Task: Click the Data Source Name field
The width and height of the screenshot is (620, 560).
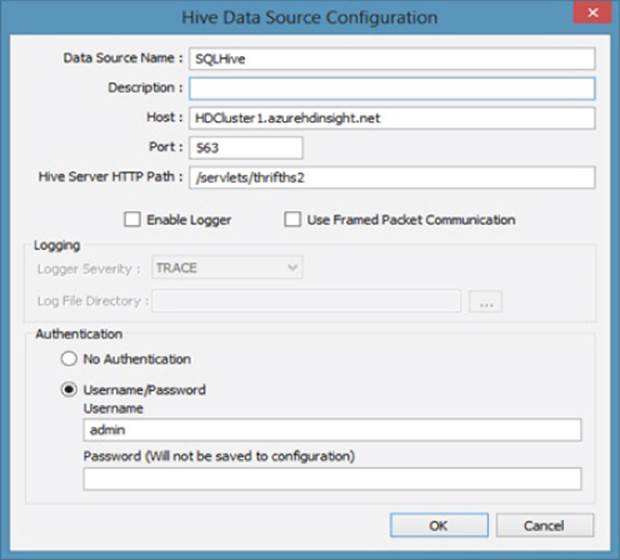Action: click(x=392, y=59)
